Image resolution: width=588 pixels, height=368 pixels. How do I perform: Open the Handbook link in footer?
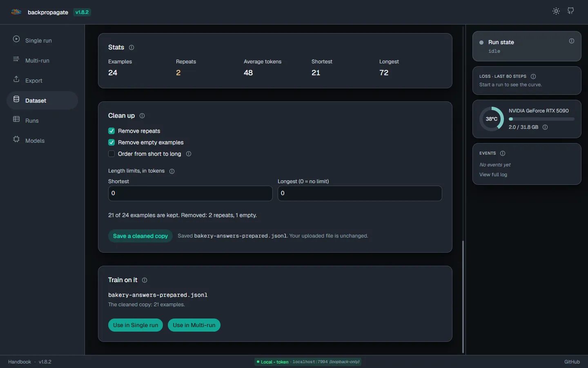tap(20, 362)
